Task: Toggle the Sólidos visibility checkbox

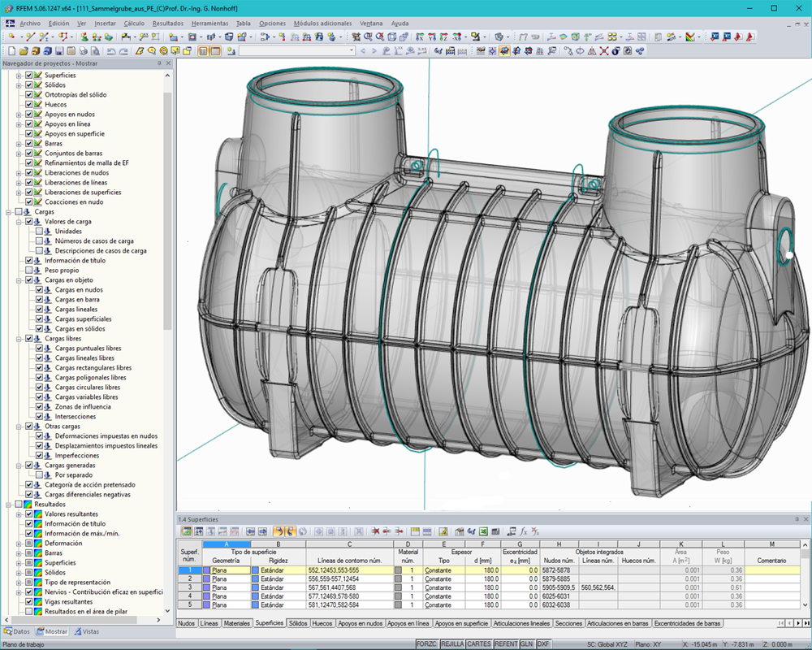Action: pos(29,85)
